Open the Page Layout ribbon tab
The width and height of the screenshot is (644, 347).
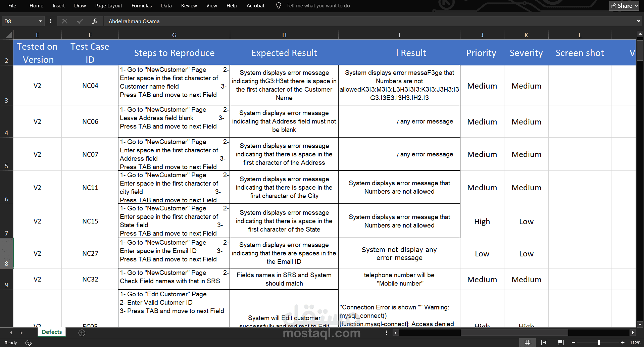click(x=108, y=6)
